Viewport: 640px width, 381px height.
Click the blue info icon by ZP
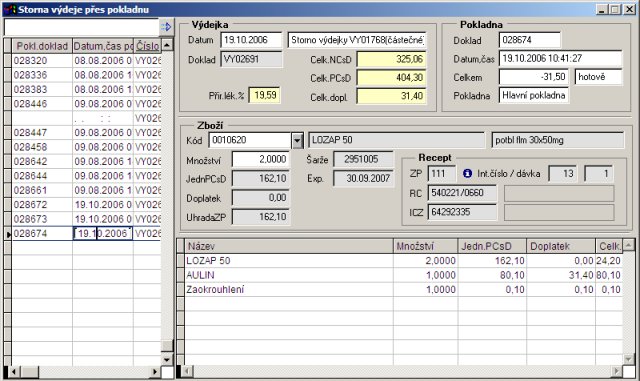coord(467,174)
